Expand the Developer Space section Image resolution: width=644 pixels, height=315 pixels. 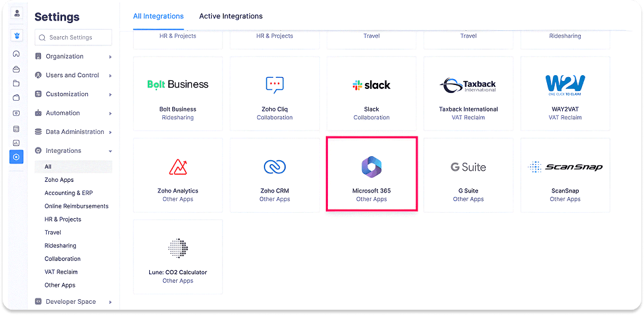pos(73,302)
